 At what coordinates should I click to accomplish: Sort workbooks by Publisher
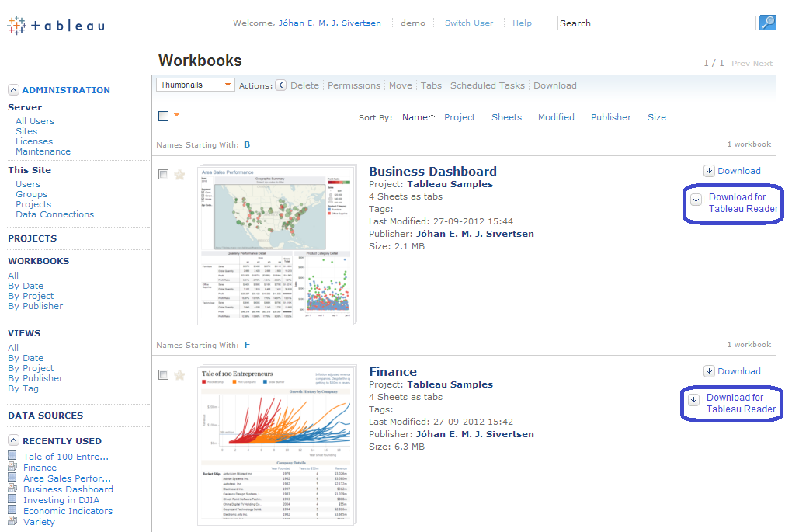click(610, 117)
